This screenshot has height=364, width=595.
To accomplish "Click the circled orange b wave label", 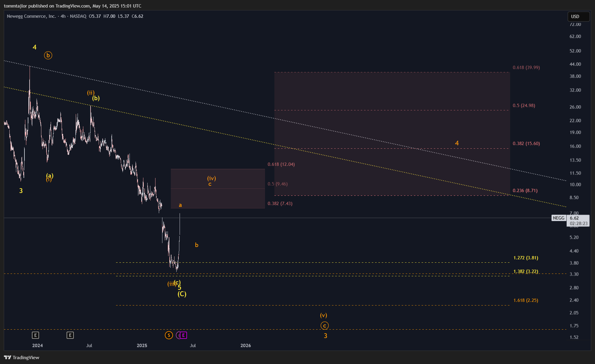I will (x=48, y=55).
